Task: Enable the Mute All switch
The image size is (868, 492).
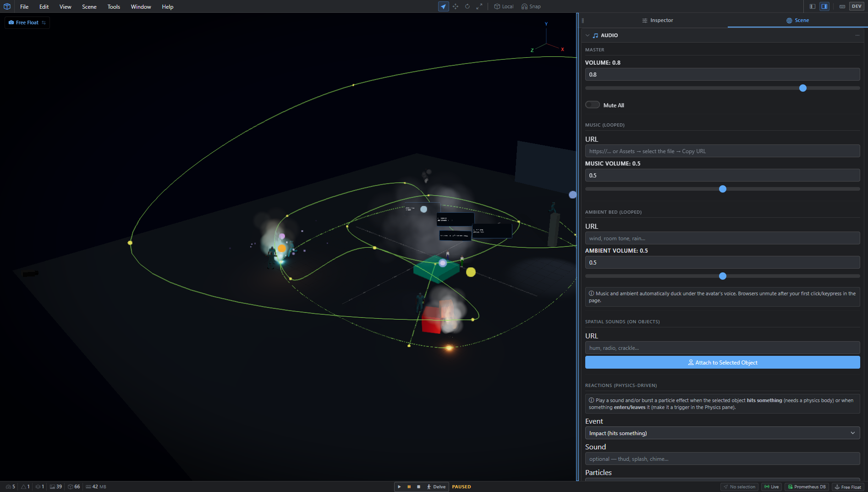Action: (x=593, y=105)
